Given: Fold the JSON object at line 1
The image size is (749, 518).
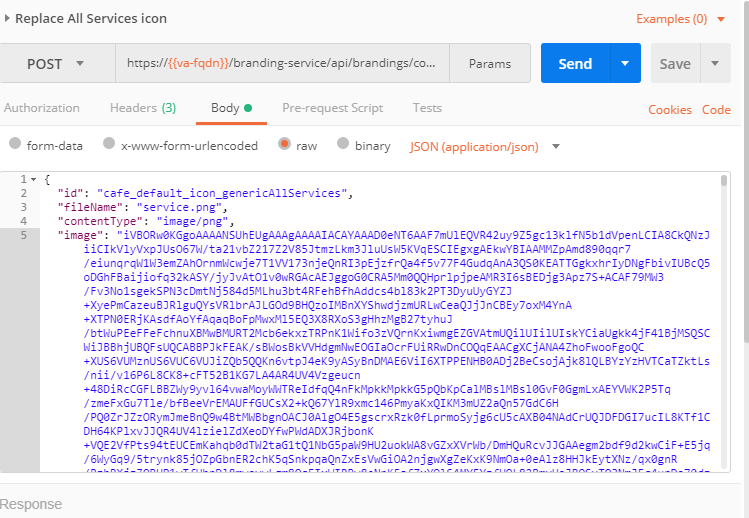Looking at the screenshot, I should coord(36,179).
